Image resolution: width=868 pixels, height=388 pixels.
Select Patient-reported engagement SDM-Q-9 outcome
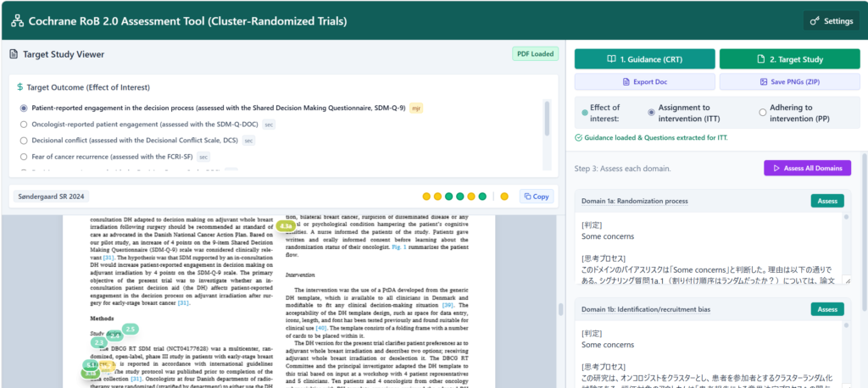(x=24, y=108)
